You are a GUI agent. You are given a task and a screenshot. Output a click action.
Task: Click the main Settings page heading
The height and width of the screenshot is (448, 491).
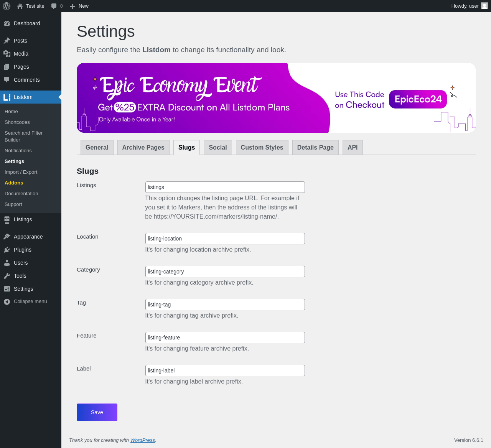pyautogui.click(x=106, y=31)
